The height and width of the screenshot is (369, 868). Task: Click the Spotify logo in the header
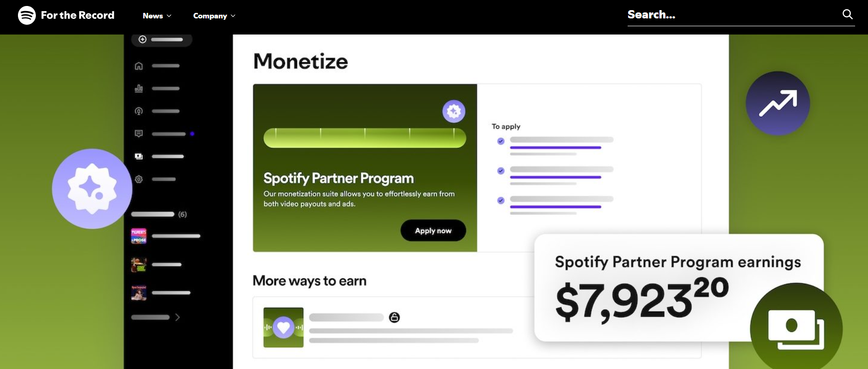(27, 15)
